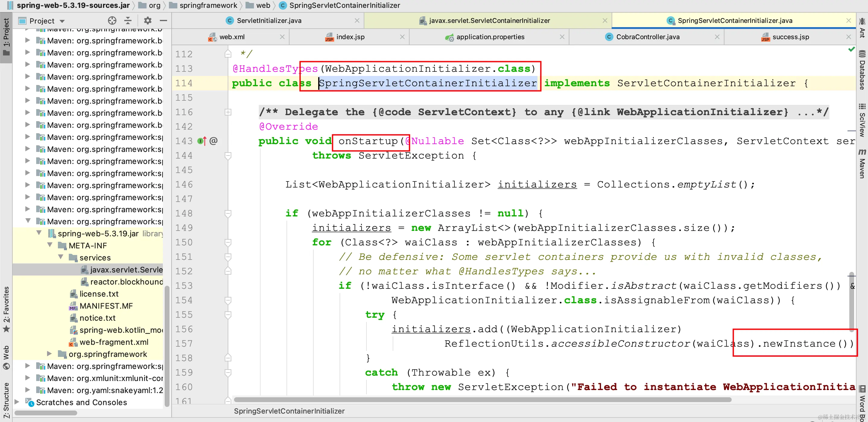The height and width of the screenshot is (422, 868).
Task: Click the collapse all icon in Project panel
Action: point(128,21)
